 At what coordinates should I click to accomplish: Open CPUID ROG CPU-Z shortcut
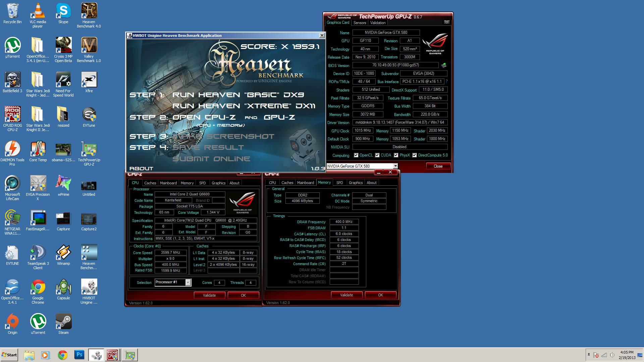(12, 119)
